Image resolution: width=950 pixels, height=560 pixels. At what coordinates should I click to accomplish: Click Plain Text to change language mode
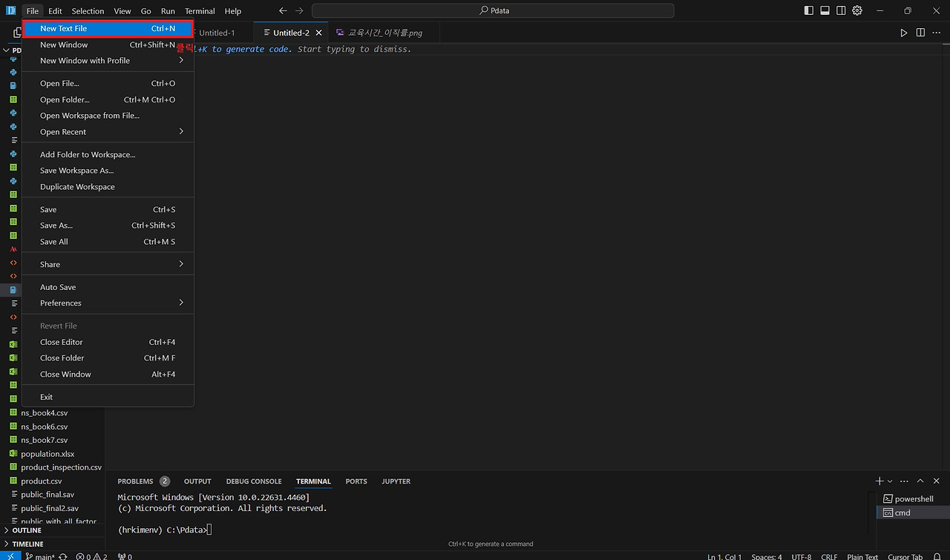(x=862, y=556)
